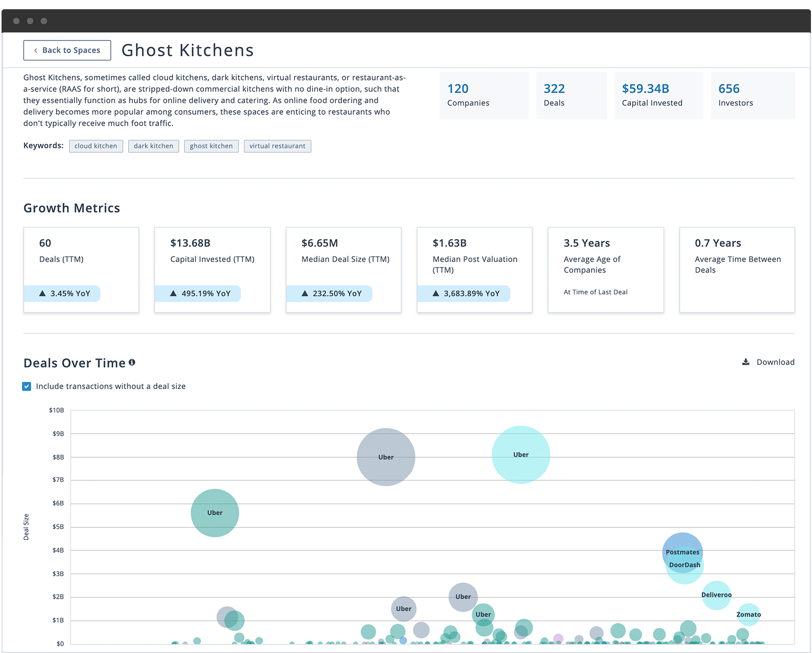The height and width of the screenshot is (653, 812).
Task: Select the gray Uber bubble near $2B
Action: click(x=463, y=597)
